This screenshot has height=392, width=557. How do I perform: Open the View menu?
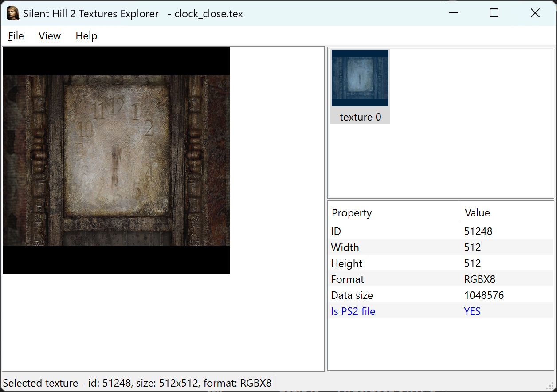50,36
